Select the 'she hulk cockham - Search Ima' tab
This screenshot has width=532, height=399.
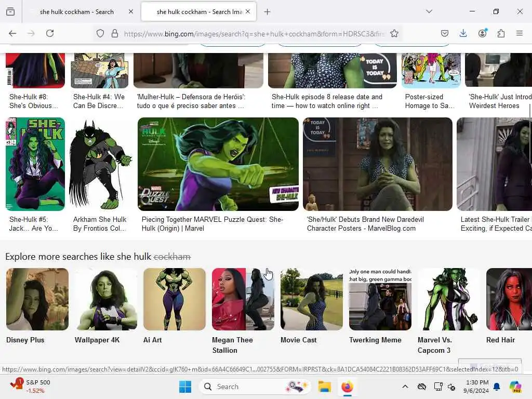(199, 12)
